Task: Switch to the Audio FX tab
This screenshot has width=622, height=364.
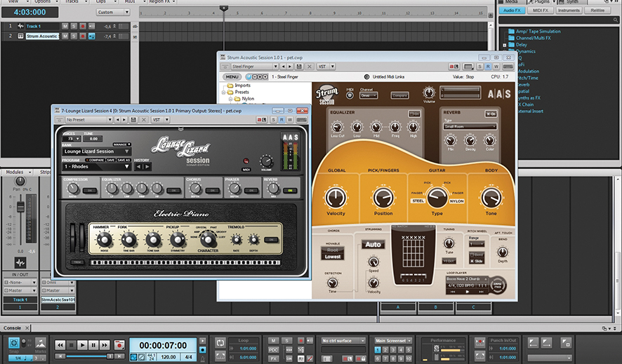Action: pyautogui.click(x=512, y=11)
